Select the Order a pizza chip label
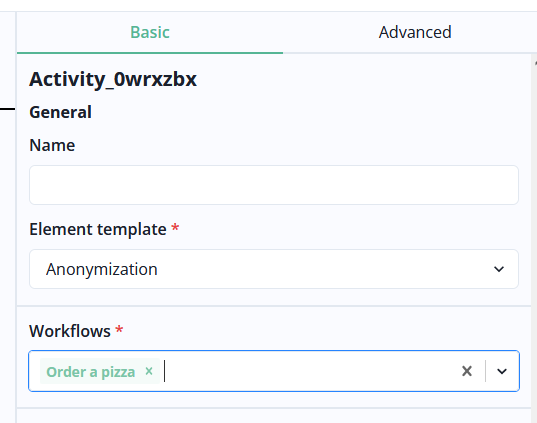Screen dimensions: 537x423 point(91,372)
